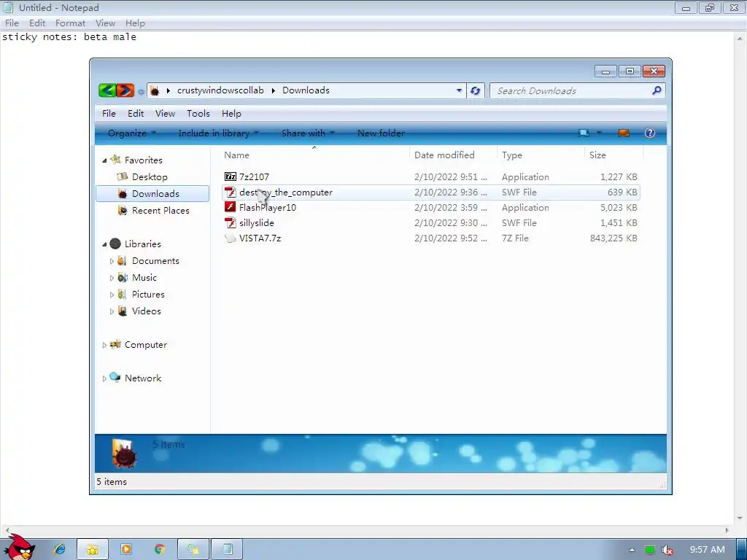The image size is (747, 560).
Task: Open Explorer's Tools menu
Action: pos(198,113)
